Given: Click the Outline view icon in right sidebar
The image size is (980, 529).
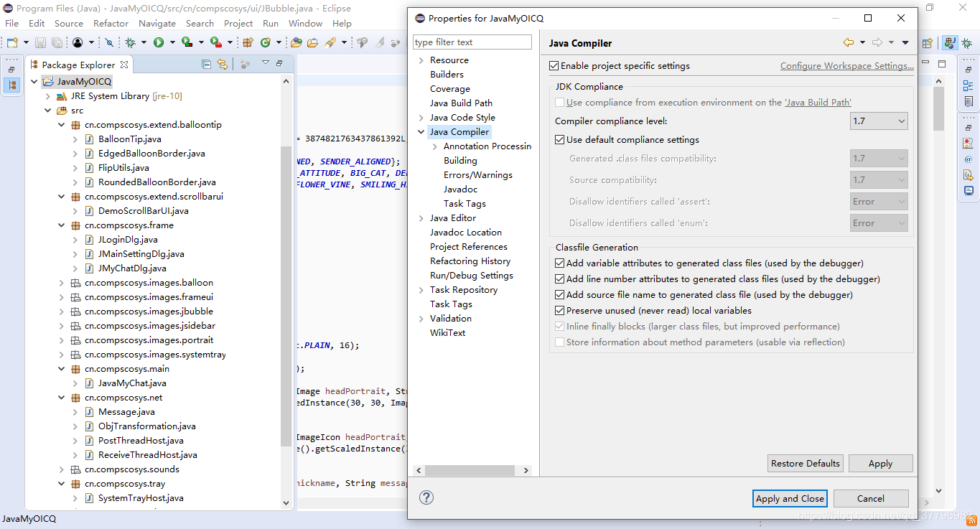Looking at the screenshot, I should [x=969, y=85].
